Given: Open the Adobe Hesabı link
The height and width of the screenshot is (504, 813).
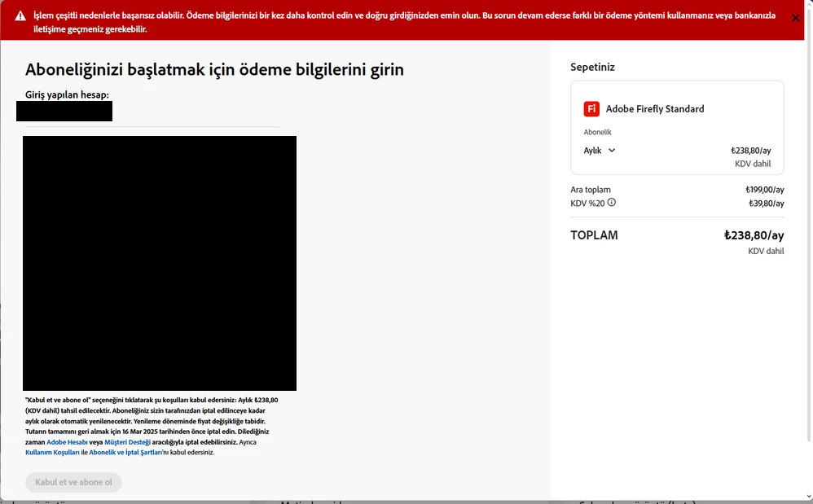Looking at the screenshot, I should (x=67, y=442).
